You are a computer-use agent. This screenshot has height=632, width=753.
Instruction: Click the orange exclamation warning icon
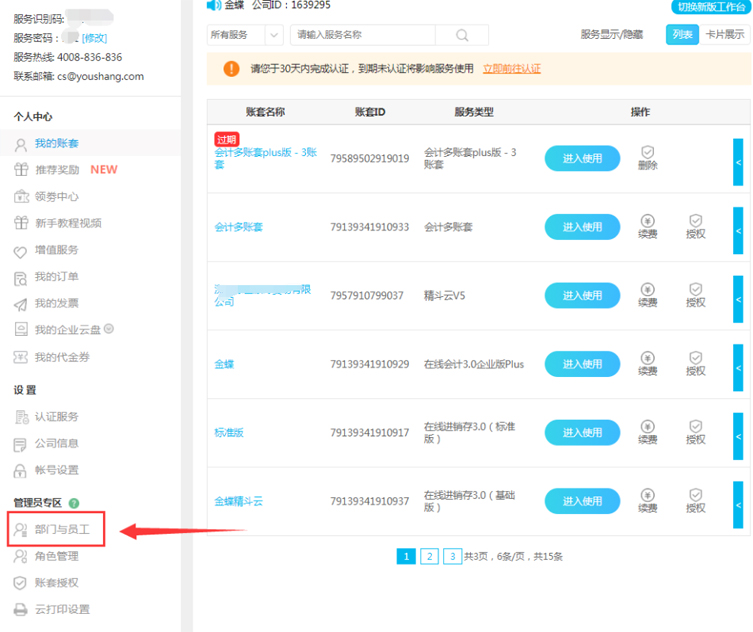[x=231, y=69]
